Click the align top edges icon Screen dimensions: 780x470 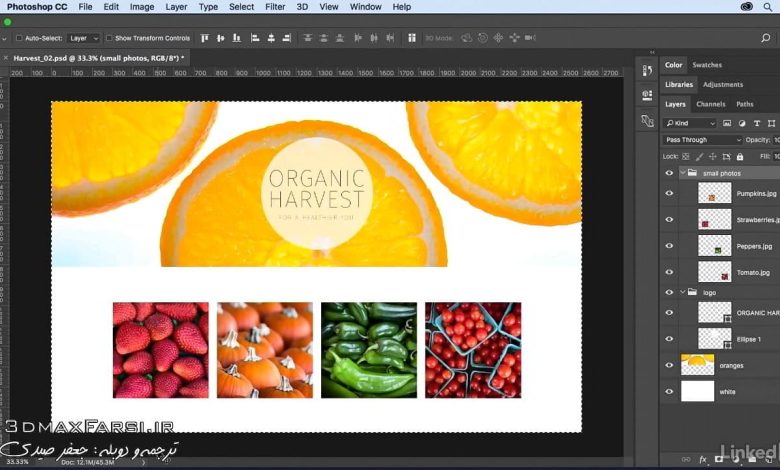(204, 38)
